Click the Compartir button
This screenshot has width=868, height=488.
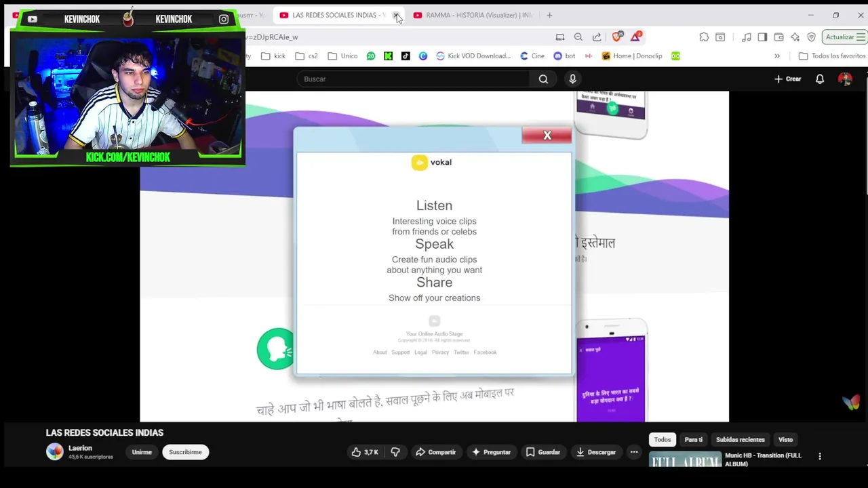point(435,452)
